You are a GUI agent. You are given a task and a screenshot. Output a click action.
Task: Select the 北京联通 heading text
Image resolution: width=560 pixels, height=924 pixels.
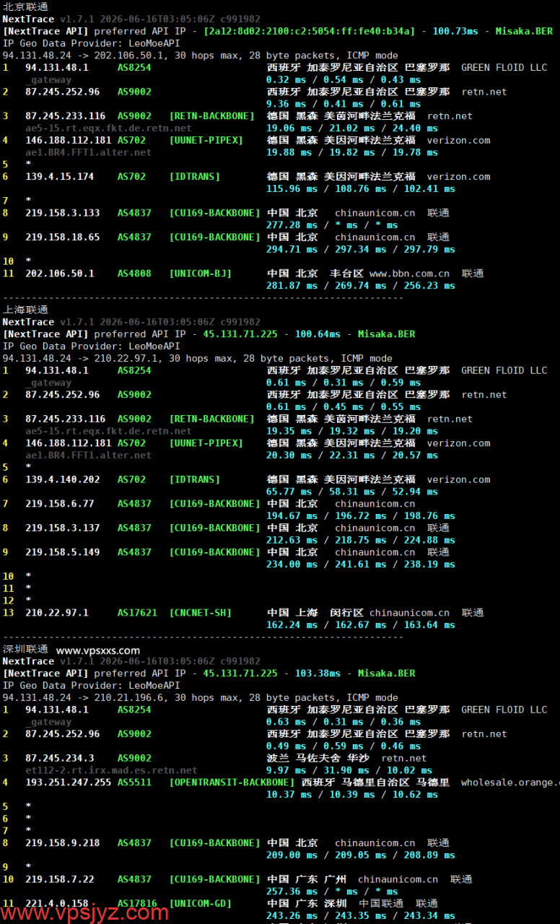[25, 6]
